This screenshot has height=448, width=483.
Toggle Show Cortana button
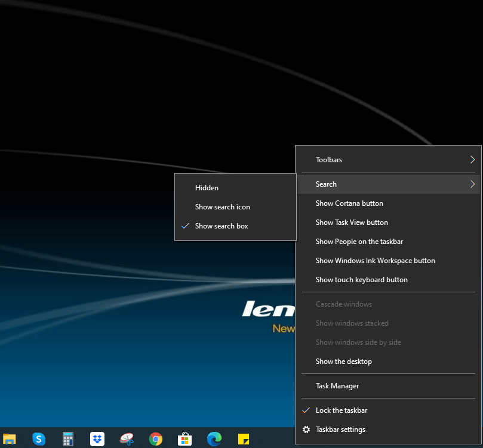(x=388, y=203)
